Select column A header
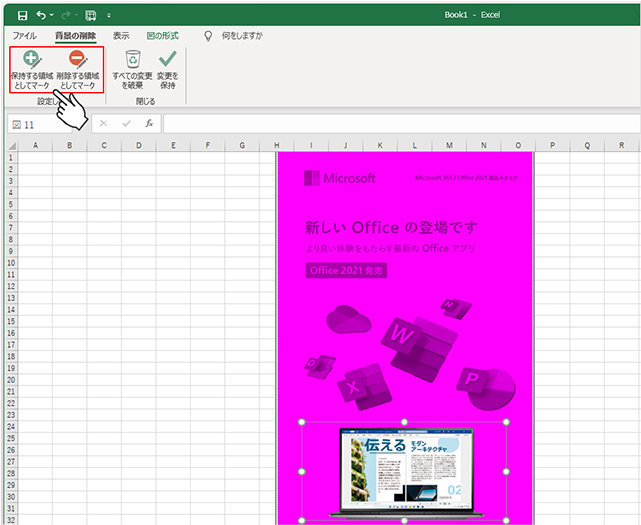Screen dimensions: 641x525 pos(35,146)
